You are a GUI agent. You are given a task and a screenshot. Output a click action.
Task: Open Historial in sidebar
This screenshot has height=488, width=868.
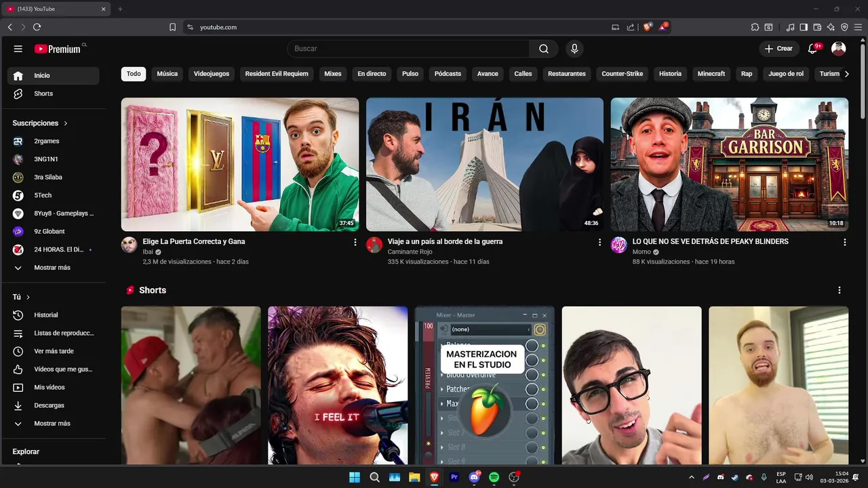53,315
